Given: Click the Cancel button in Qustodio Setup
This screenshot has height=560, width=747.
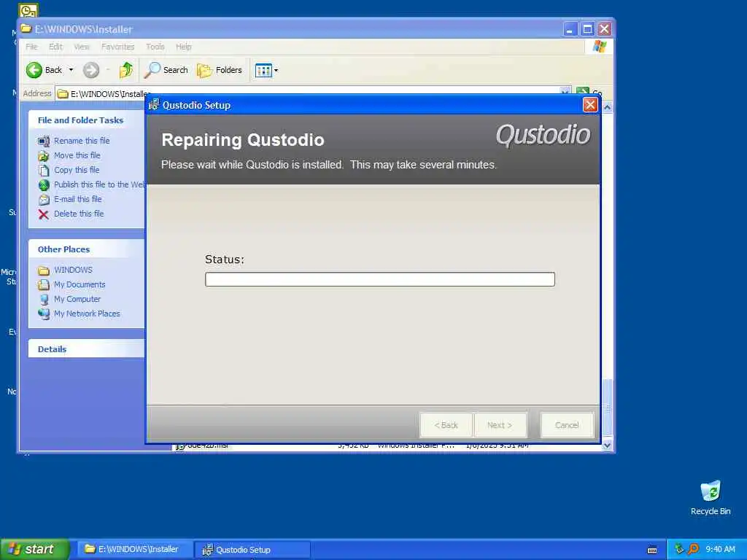Looking at the screenshot, I should pyautogui.click(x=567, y=425).
